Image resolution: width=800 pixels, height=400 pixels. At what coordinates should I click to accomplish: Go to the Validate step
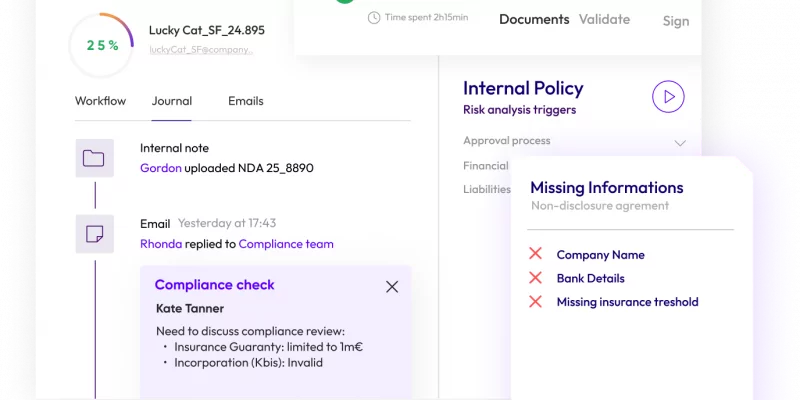coord(604,19)
